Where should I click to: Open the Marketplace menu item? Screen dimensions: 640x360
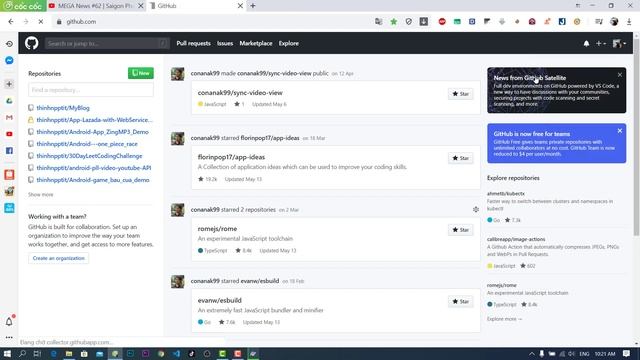(256, 43)
